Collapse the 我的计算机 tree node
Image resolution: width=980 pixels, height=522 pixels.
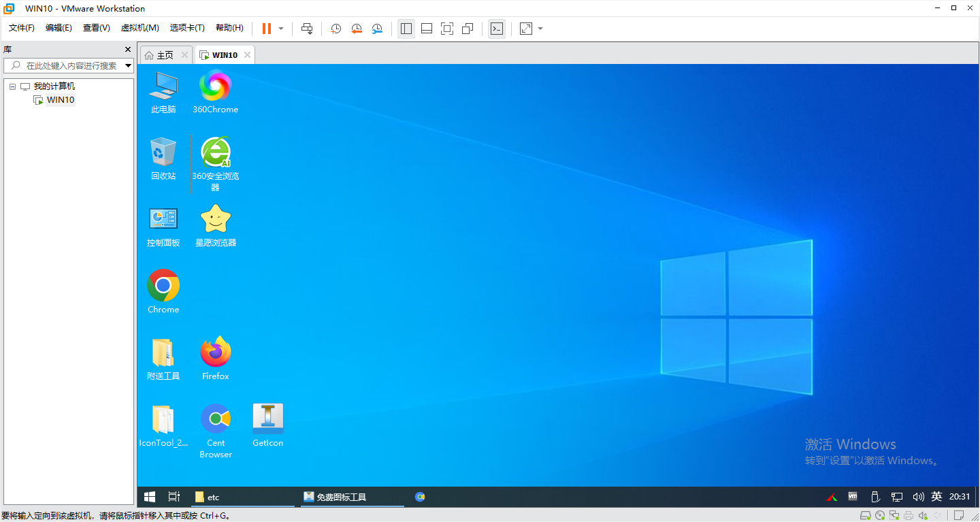tap(12, 86)
